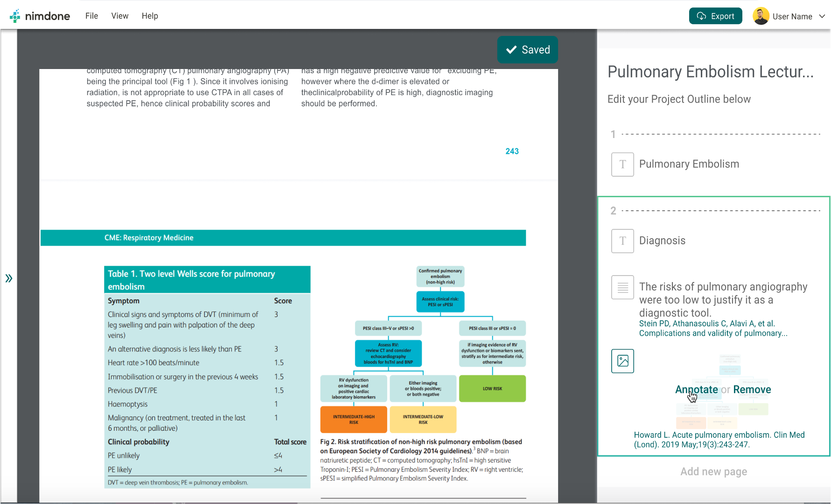This screenshot has height=504, width=831.
Task: Click the INTERMEDIATE-HIGH RISK orange box
Action: (354, 420)
